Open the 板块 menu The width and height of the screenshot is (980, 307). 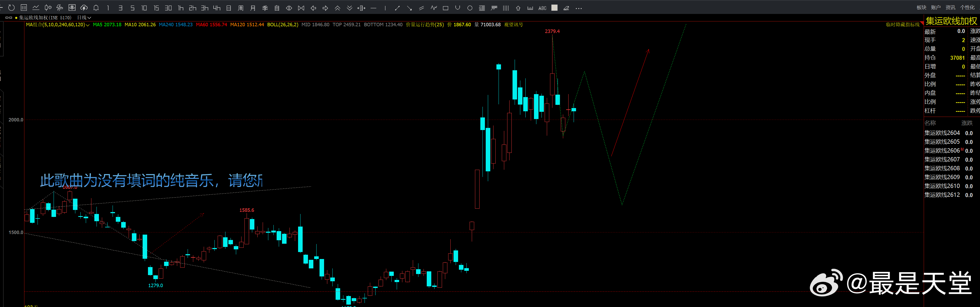[x=921, y=8]
